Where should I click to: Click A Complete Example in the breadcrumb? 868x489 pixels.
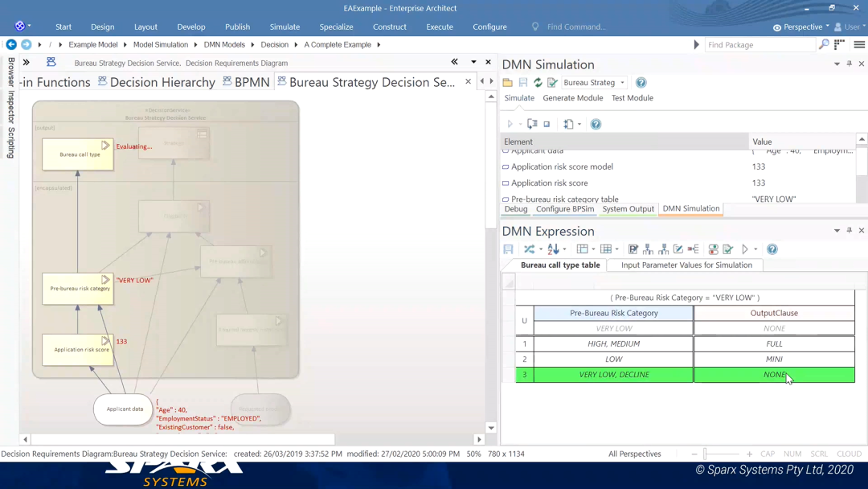coord(338,44)
